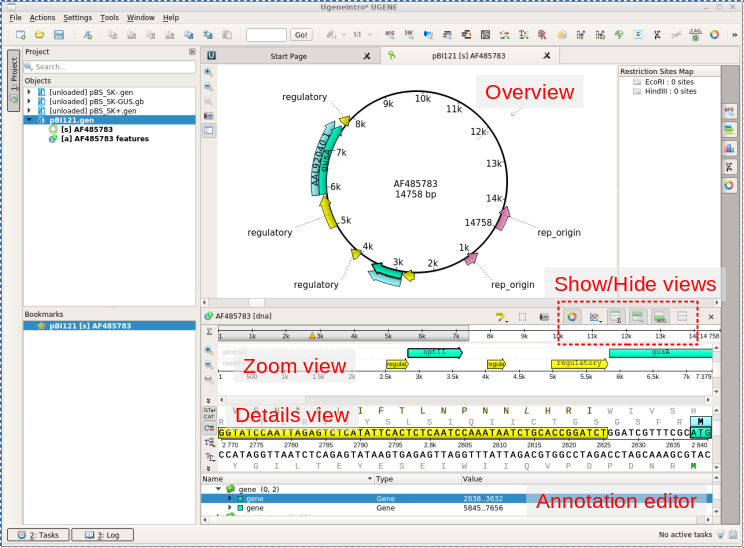Click the circular view horizontal scrollbar handle
The image size is (744, 548).
(x=257, y=303)
